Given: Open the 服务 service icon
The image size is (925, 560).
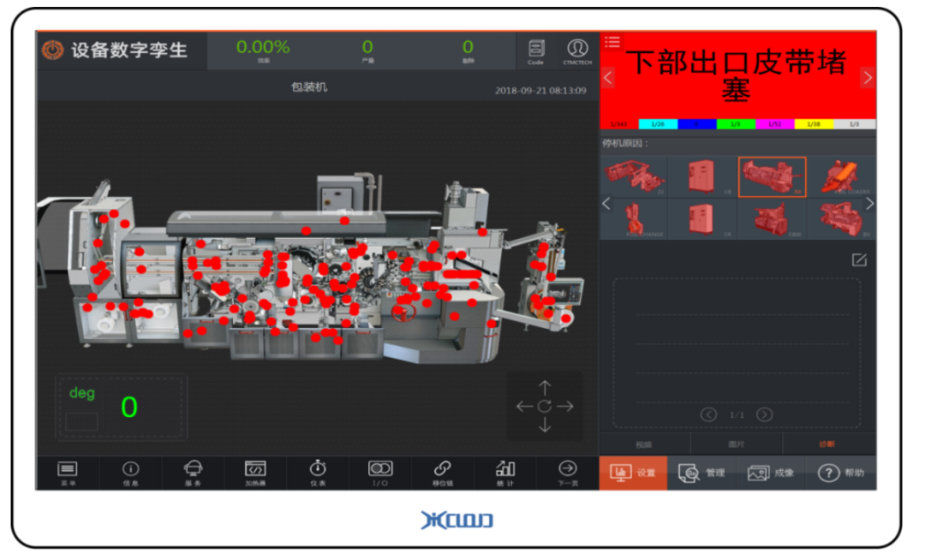Looking at the screenshot, I should [x=194, y=472].
